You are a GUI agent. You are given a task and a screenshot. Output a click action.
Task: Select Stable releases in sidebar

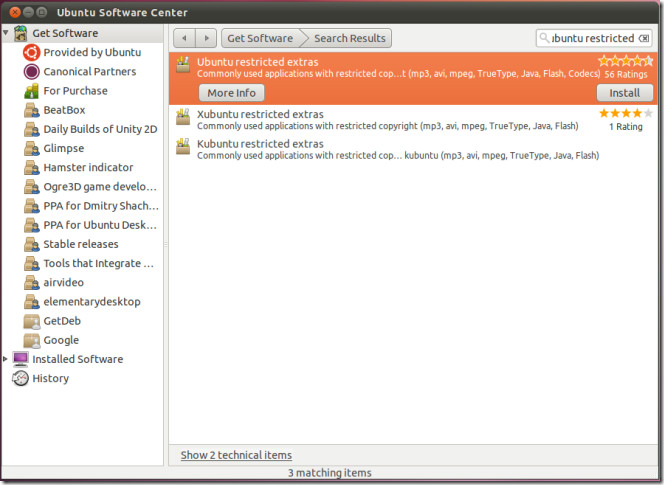[x=81, y=244]
